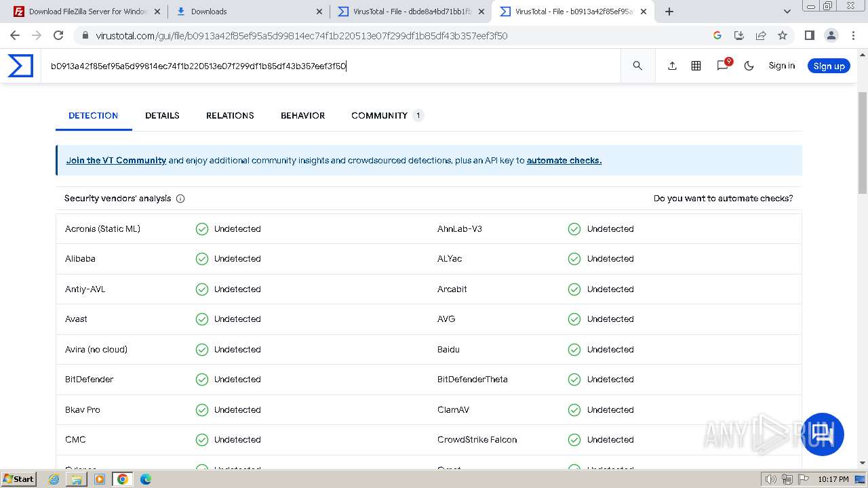
Task: Switch to the DETAILS tab
Action: coord(162,116)
